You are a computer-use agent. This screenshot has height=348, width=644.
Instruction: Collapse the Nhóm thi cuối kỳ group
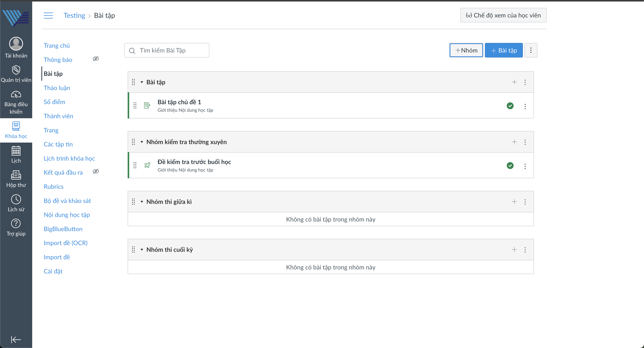(142, 250)
